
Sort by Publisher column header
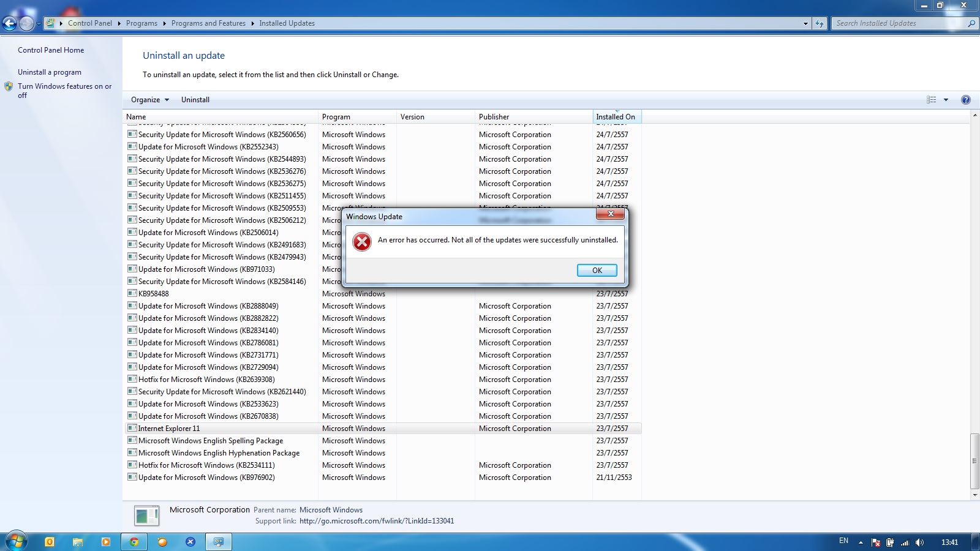pyautogui.click(x=533, y=117)
